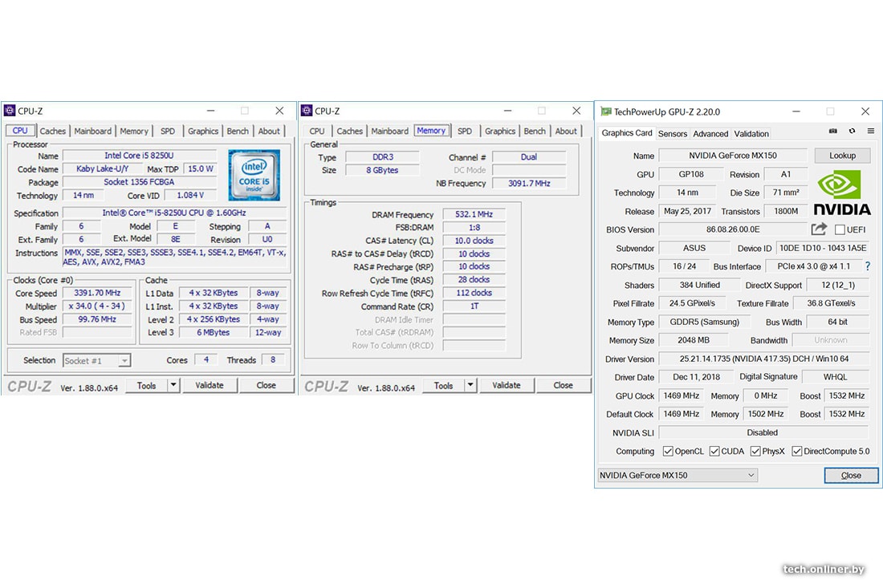The height and width of the screenshot is (588, 883).
Task: Click the NVIDIA logo in GPU-Z
Action: pos(842,193)
